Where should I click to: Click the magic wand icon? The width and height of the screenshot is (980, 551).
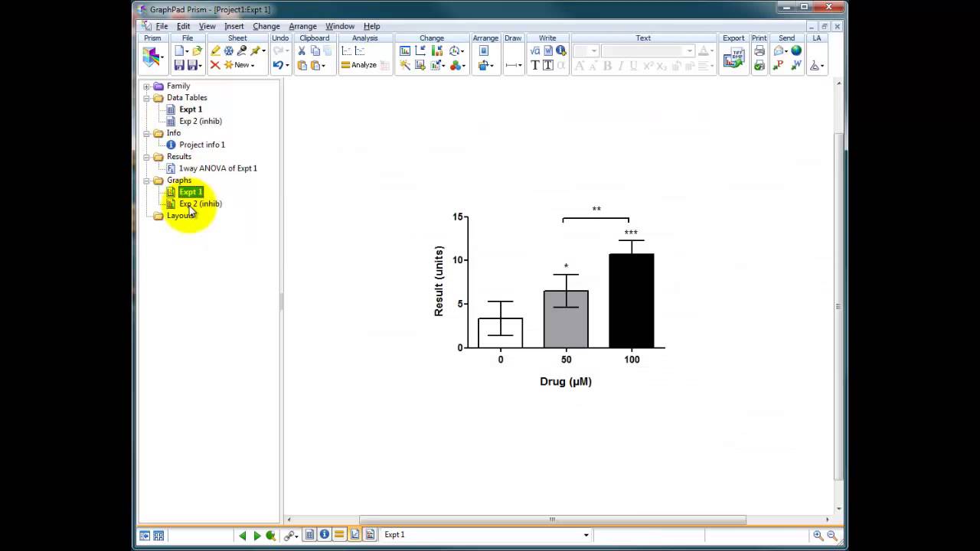(405, 65)
